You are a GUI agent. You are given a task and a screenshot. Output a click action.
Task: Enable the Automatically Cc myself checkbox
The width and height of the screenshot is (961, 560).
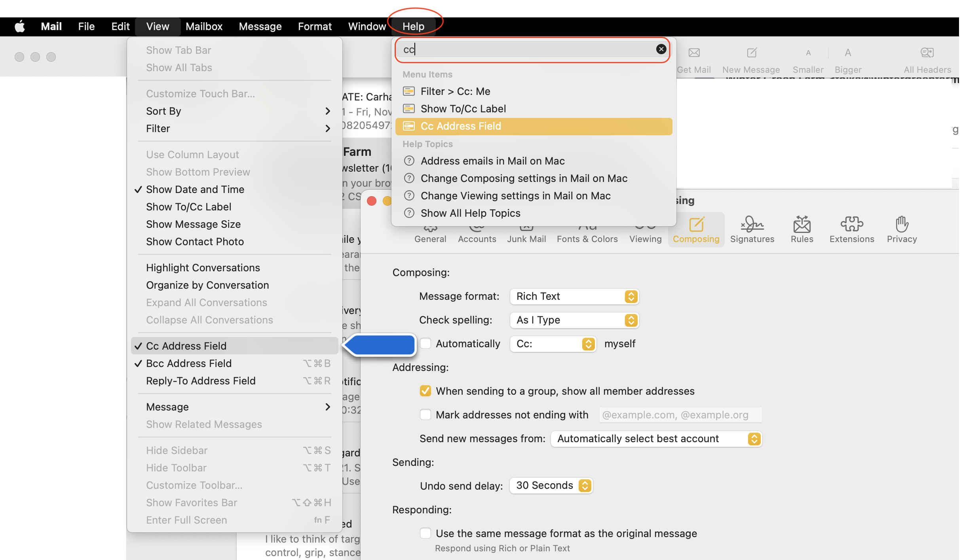(x=425, y=343)
